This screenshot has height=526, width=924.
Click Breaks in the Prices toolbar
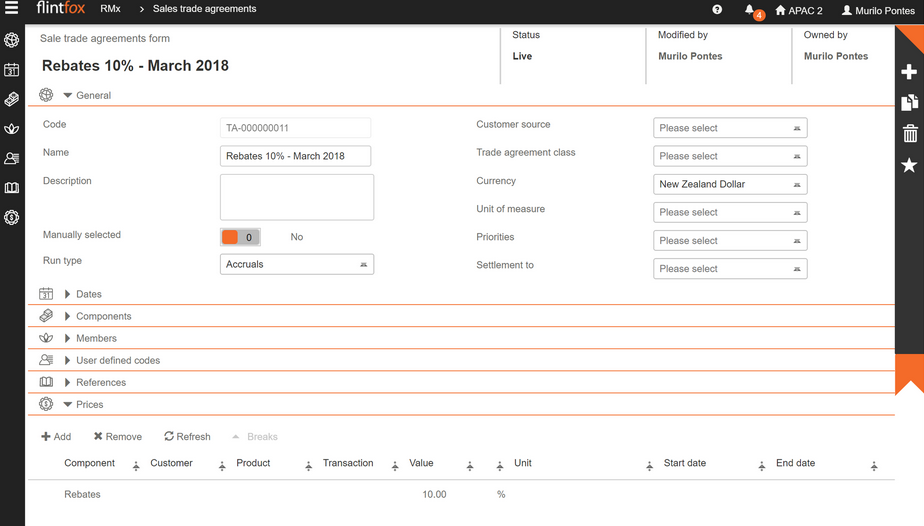pos(255,436)
